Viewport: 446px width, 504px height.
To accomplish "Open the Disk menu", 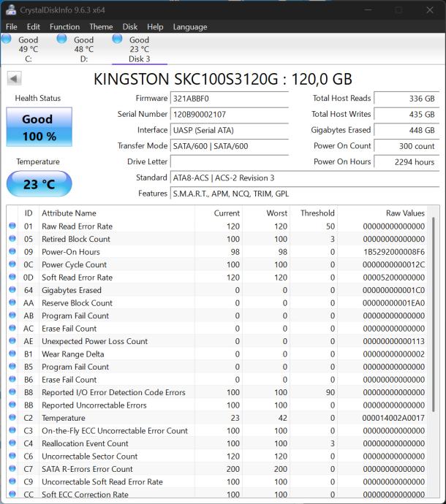I will click(130, 27).
